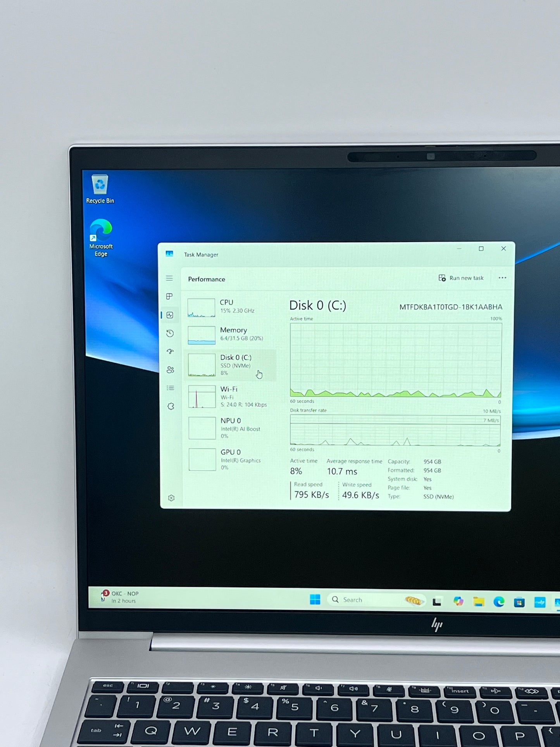Select the Recycle Bin desktop icon
This screenshot has height=747, width=560.
pos(100,189)
